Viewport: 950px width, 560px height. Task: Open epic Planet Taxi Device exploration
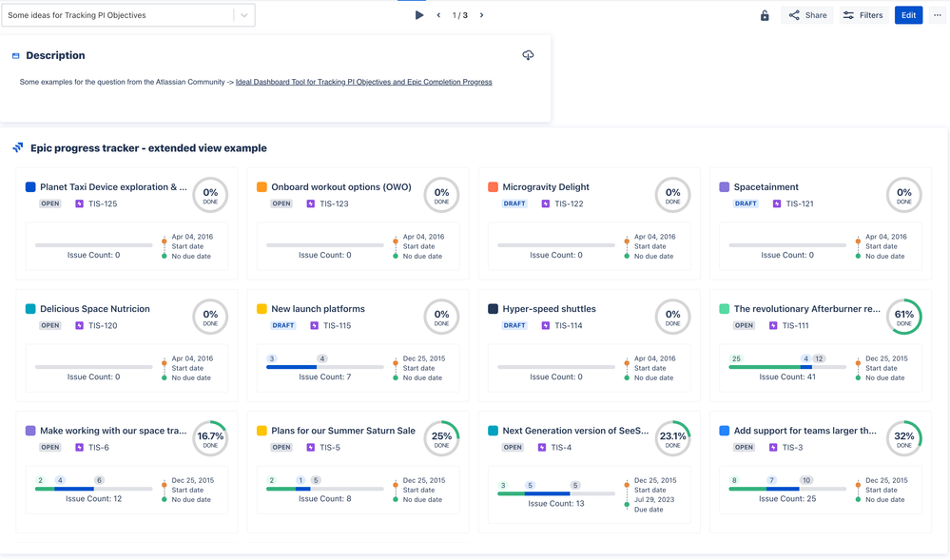click(113, 186)
